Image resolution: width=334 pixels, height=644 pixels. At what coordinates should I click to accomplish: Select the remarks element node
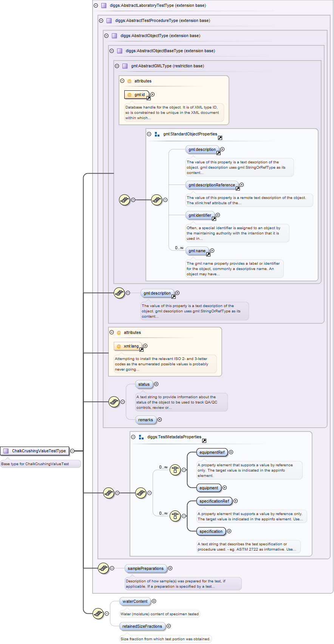pyautogui.click(x=145, y=420)
